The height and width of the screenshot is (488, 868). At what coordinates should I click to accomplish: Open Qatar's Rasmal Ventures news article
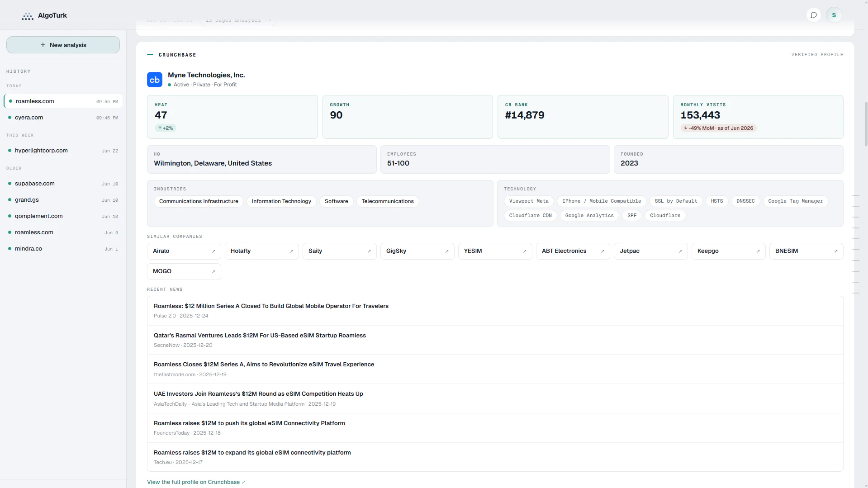click(x=495, y=340)
